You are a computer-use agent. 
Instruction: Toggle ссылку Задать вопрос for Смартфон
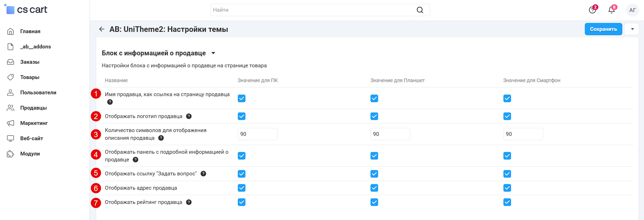[x=507, y=174]
